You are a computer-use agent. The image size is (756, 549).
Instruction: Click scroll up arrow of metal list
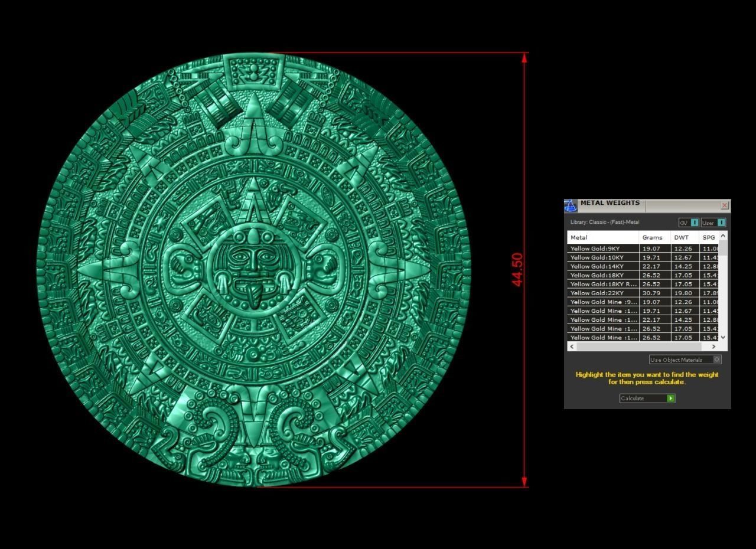click(x=724, y=236)
